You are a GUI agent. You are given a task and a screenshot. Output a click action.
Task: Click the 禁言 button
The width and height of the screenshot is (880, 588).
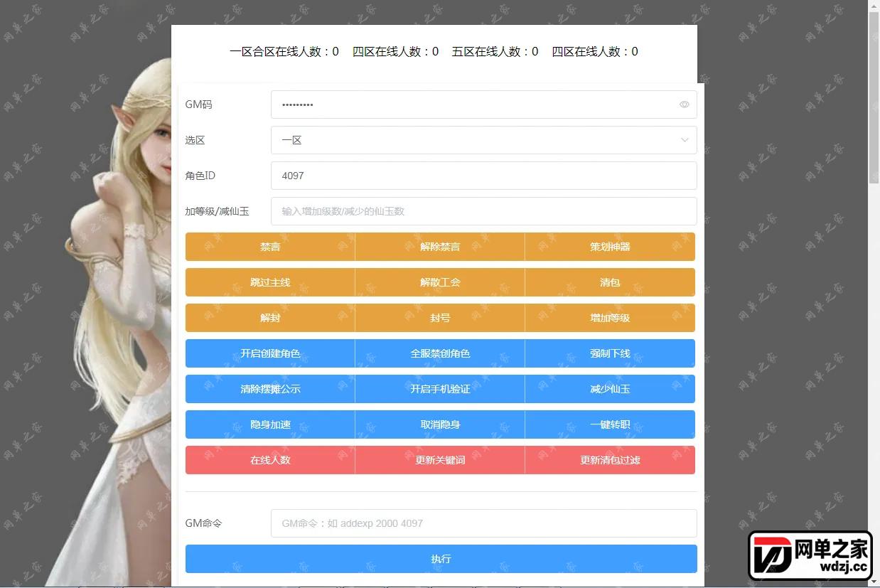(x=270, y=247)
